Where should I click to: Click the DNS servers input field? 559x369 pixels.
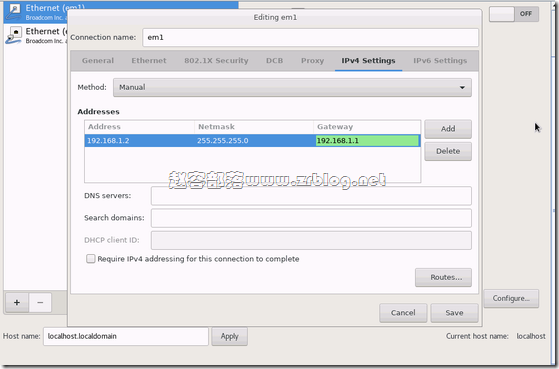[311, 196]
